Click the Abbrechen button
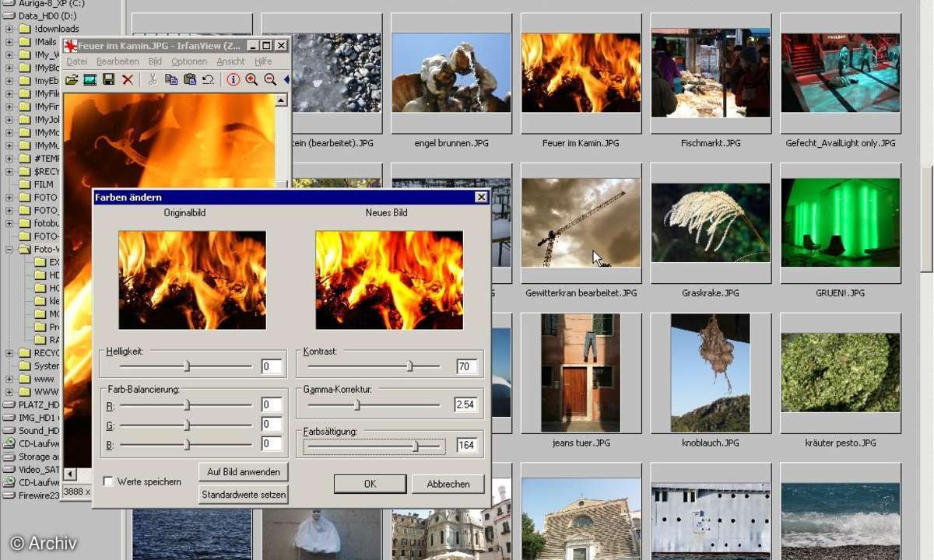The width and height of the screenshot is (934, 560). (x=448, y=484)
